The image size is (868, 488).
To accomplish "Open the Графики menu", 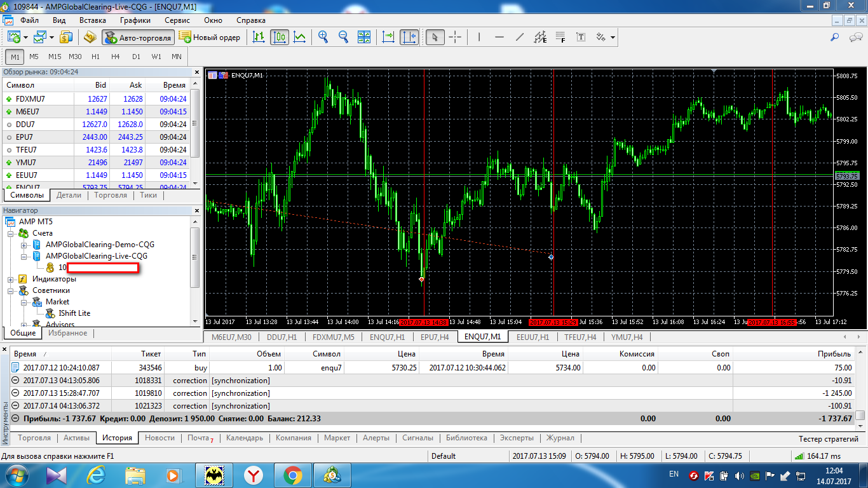I will [135, 20].
